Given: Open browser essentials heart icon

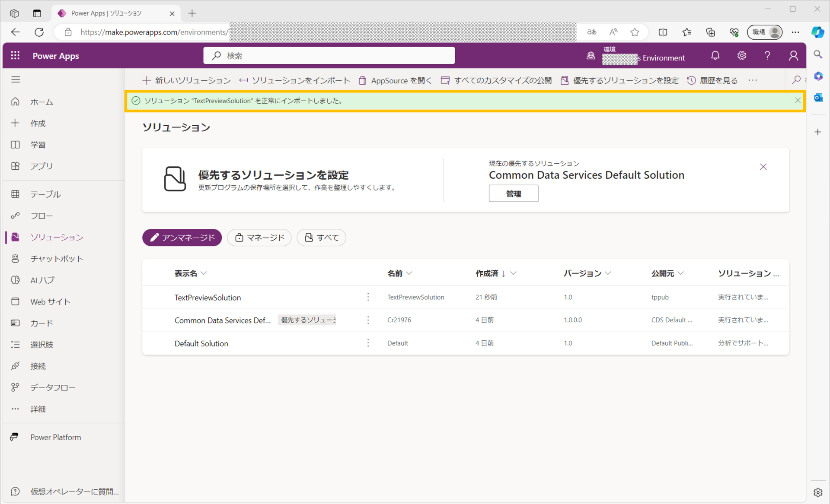Looking at the screenshot, I should click(734, 32).
